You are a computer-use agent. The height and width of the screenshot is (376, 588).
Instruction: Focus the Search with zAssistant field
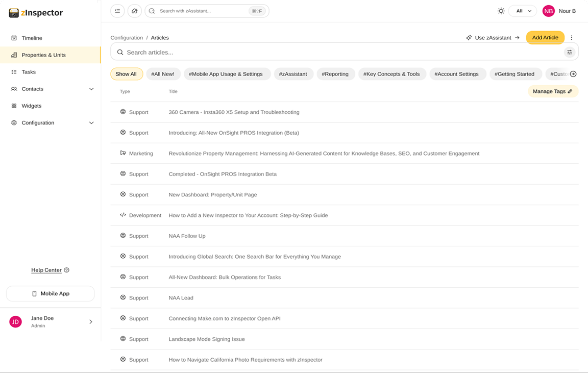(x=207, y=11)
